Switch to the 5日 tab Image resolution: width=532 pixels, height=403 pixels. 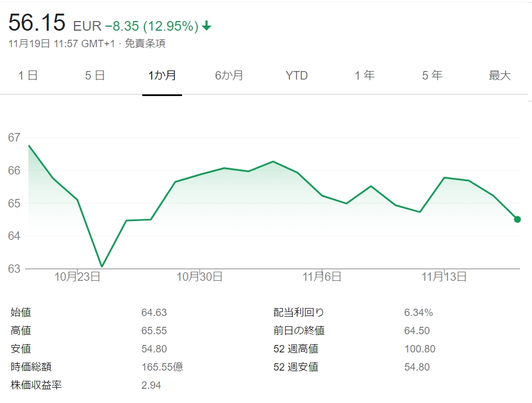(x=95, y=76)
